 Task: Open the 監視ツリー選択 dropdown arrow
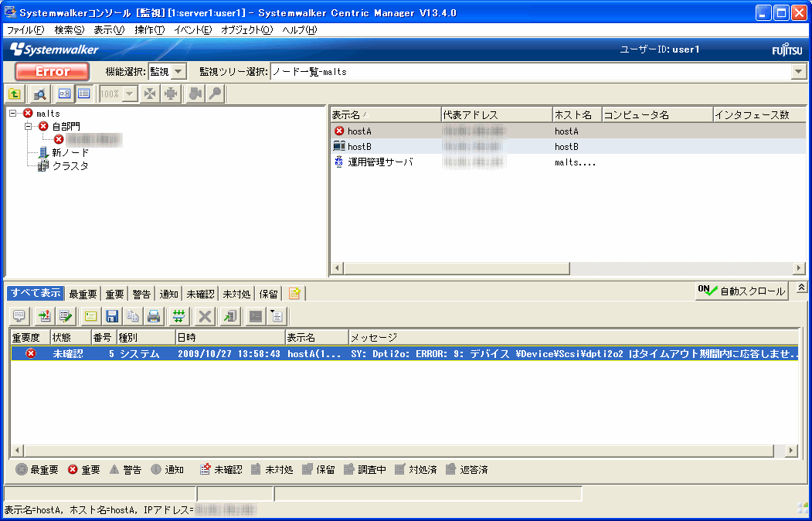point(799,71)
